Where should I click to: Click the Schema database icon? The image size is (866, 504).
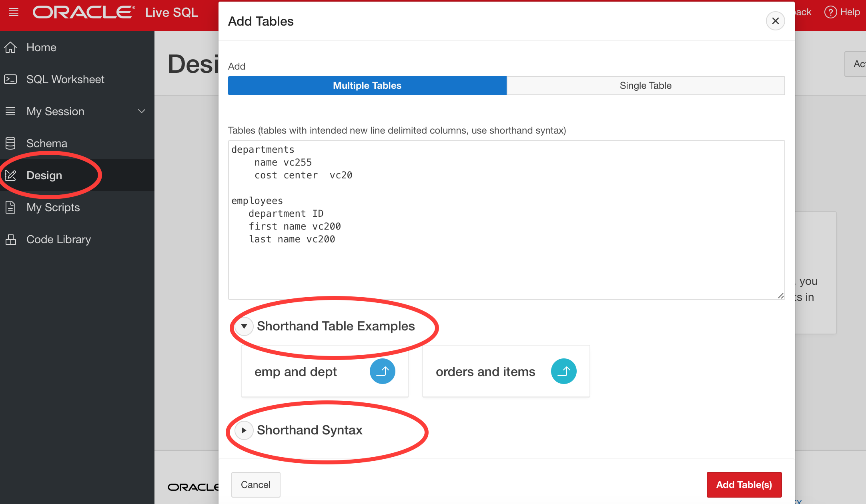tap(10, 143)
